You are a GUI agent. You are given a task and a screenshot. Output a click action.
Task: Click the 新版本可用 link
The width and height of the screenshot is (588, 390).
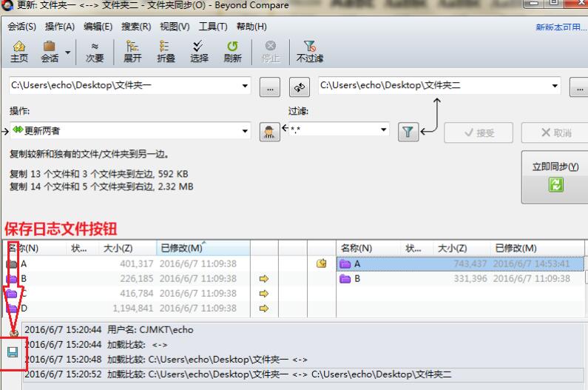click(x=561, y=27)
